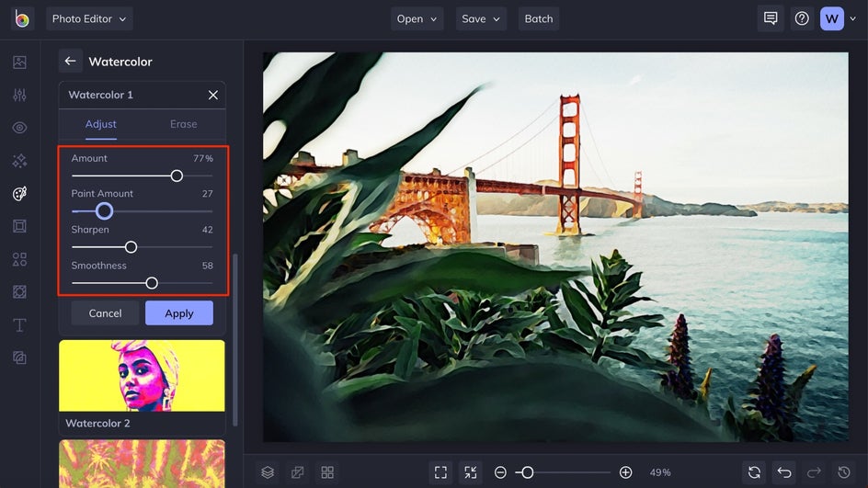Screen dimensions: 868x488
Task: Undo the last action
Action: click(x=783, y=472)
